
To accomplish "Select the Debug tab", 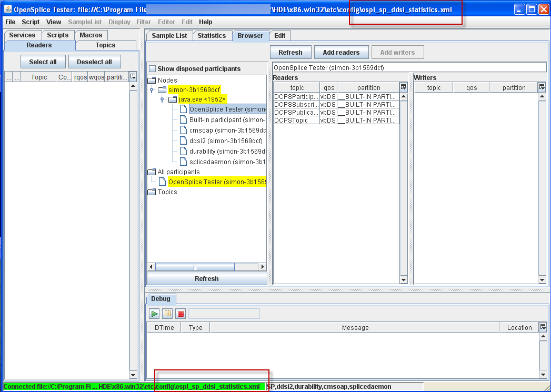I will click(161, 299).
